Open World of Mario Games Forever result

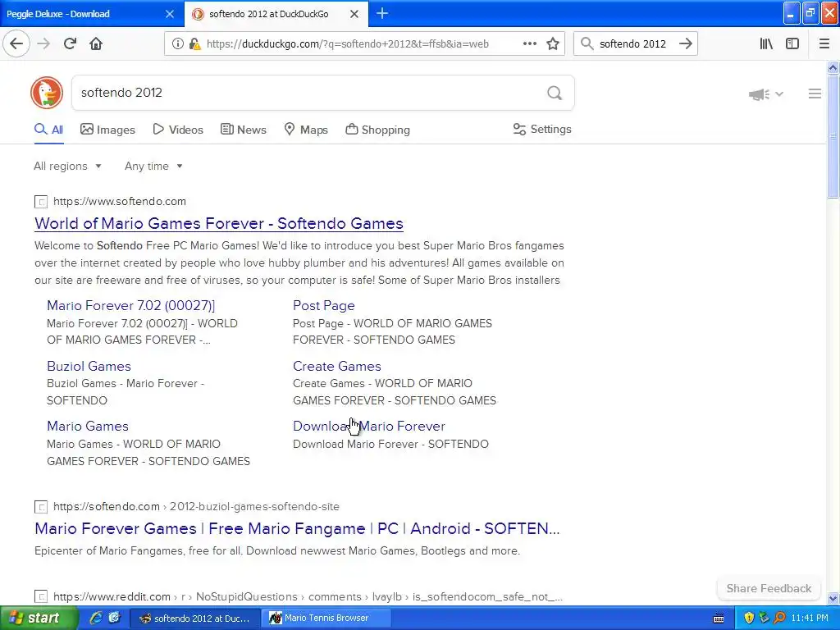(218, 223)
